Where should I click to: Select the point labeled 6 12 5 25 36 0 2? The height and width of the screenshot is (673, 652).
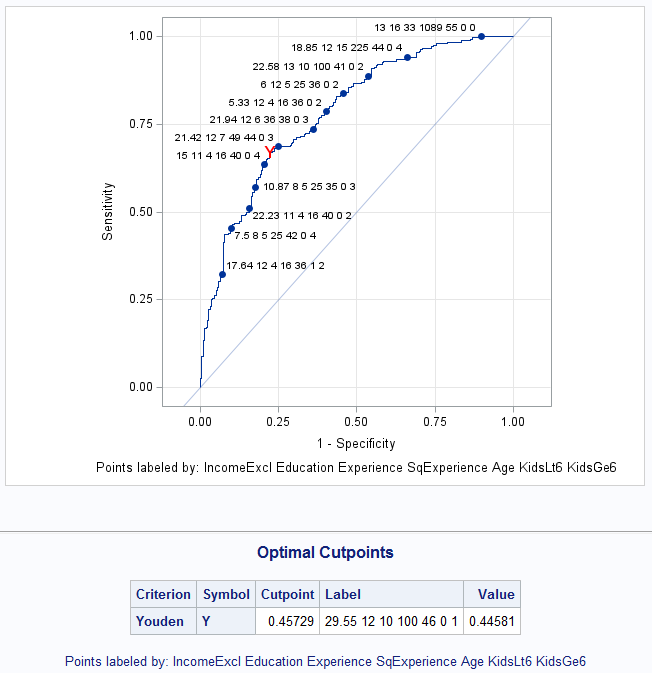(343, 93)
